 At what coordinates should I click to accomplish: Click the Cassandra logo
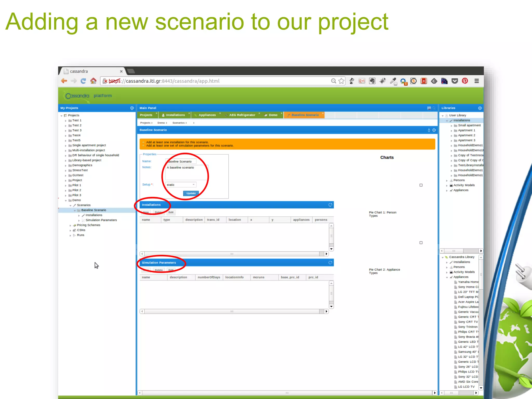tap(77, 96)
